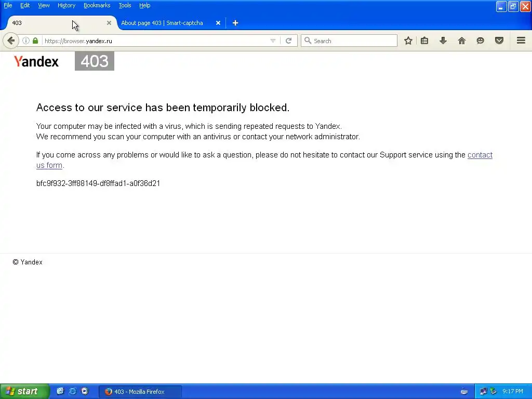Show your bookmarks list icon

pos(424,41)
